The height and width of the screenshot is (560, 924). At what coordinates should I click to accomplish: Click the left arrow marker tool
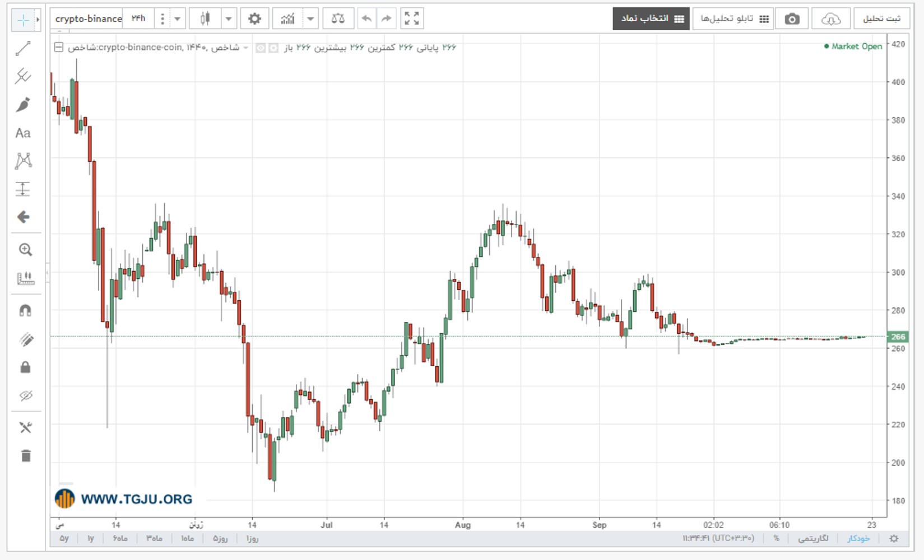point(23,217)
